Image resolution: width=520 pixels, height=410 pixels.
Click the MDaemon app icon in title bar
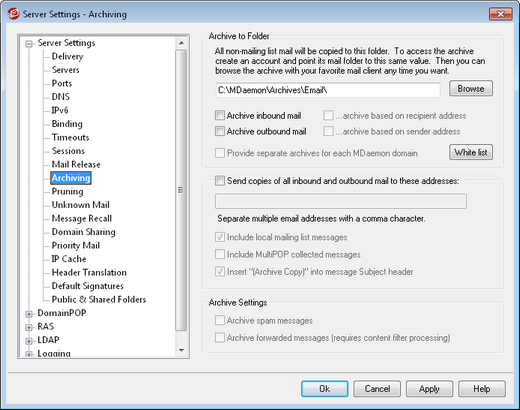point(13,14)
